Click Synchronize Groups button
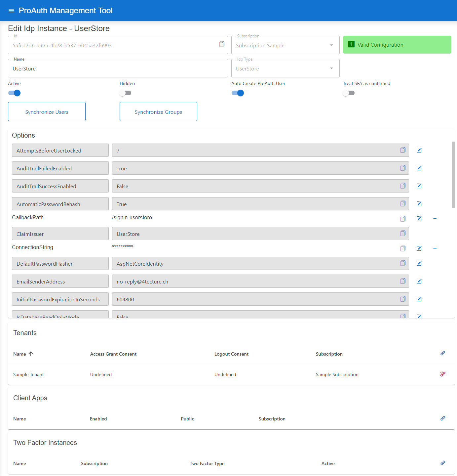457x476 pixels. click(x=158, y=111)
